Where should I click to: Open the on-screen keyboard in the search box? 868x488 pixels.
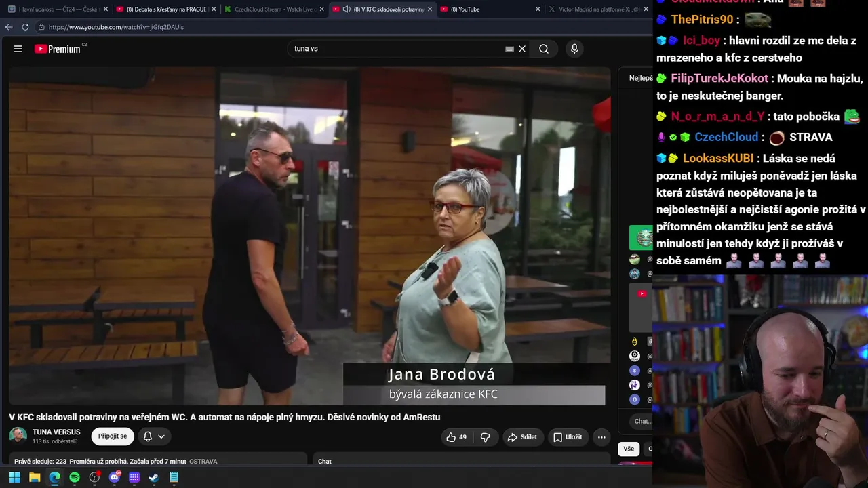tap(509, 49)
